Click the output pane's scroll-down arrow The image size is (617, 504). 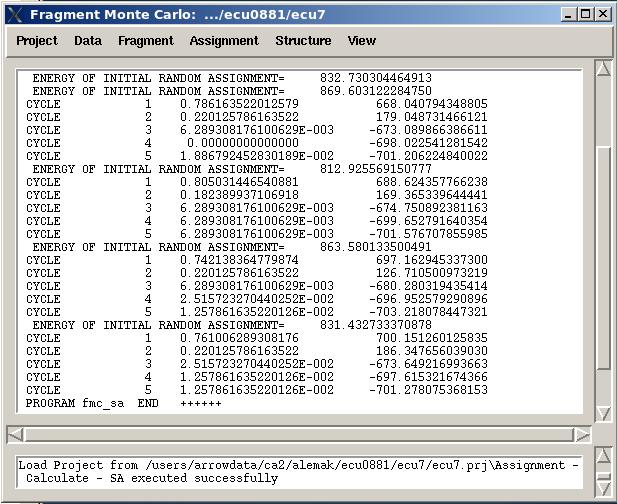tap(603, 413)
